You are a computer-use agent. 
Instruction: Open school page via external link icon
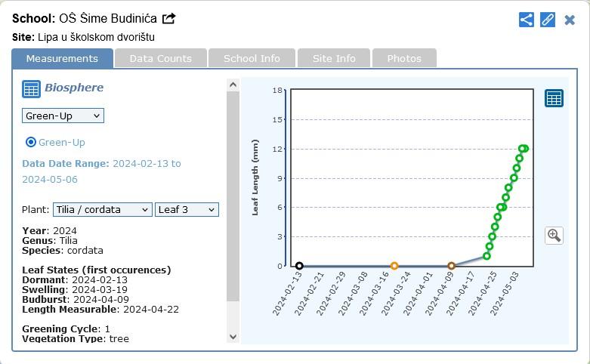pyautogui.click(x=169, y=18)
